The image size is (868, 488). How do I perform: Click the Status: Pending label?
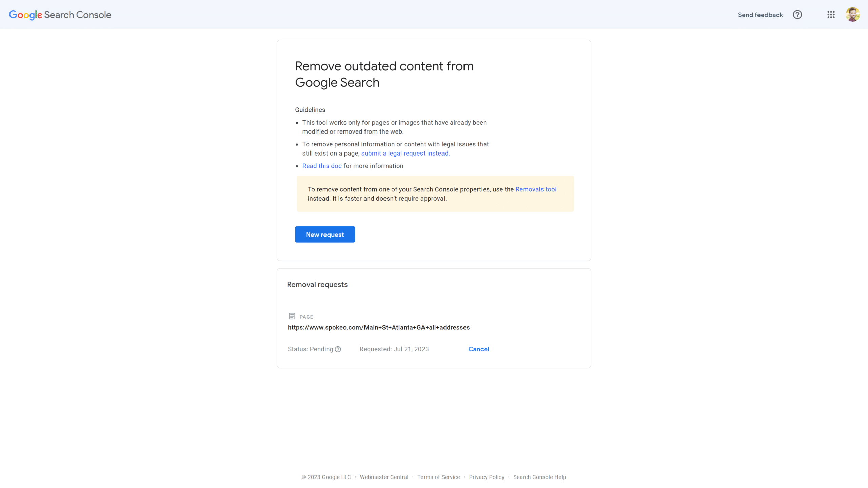tap(310, 349)
